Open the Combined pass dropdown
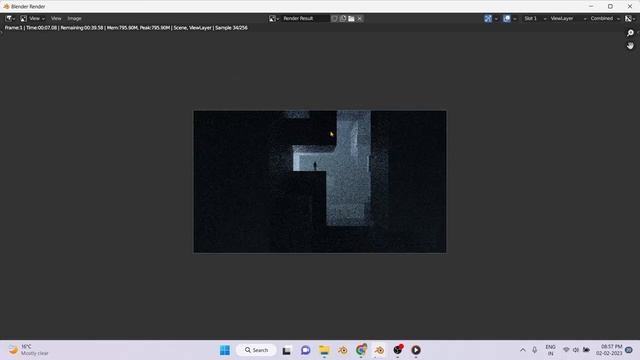The height and width of the screenshot is (360, 640). coord(605,18)
